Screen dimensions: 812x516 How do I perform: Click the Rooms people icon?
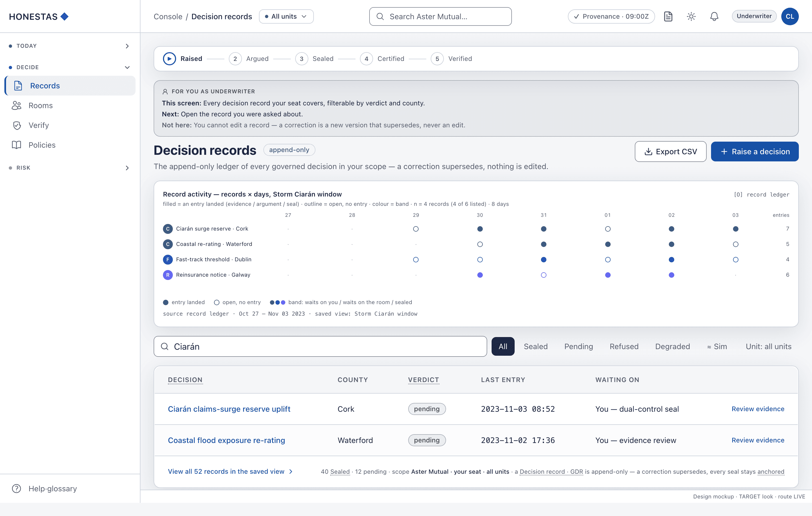16,105
